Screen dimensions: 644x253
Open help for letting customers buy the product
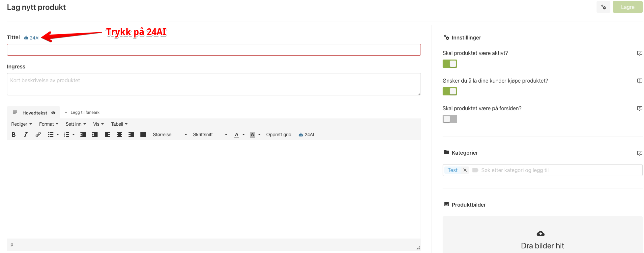click(639, 81)
